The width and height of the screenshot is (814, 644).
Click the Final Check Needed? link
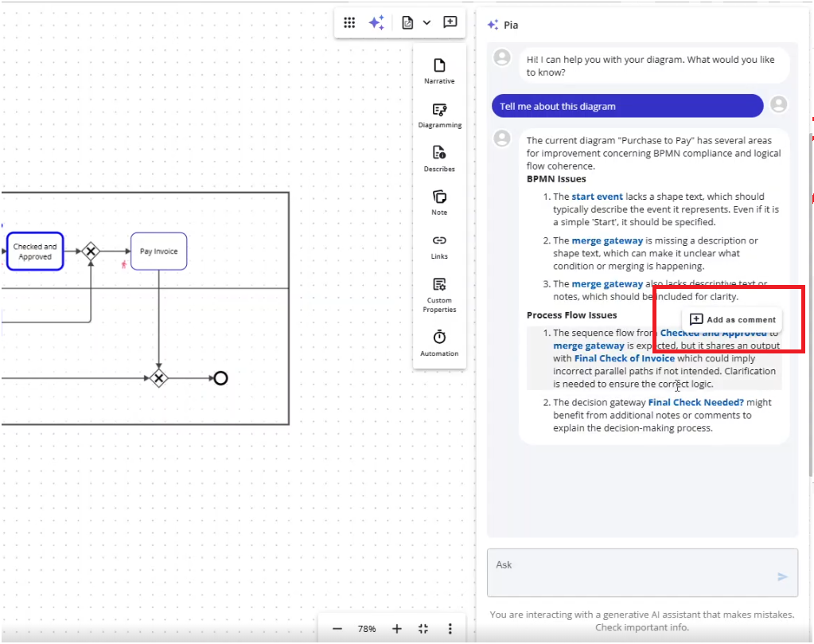[x=695, y=403]
